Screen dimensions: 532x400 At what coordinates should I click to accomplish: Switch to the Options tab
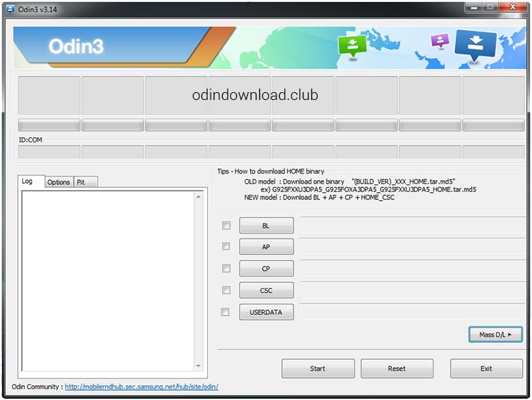coord(59,182)
